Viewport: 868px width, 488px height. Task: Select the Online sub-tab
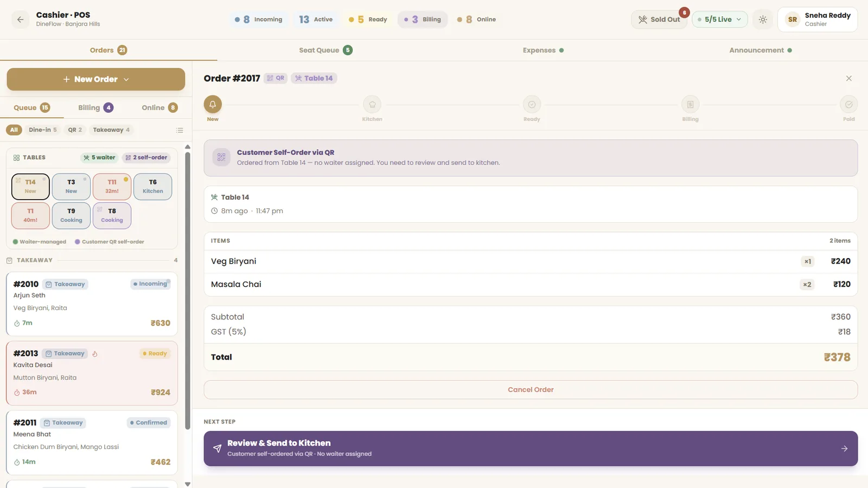pyautogui.click(x=159, y=107)
